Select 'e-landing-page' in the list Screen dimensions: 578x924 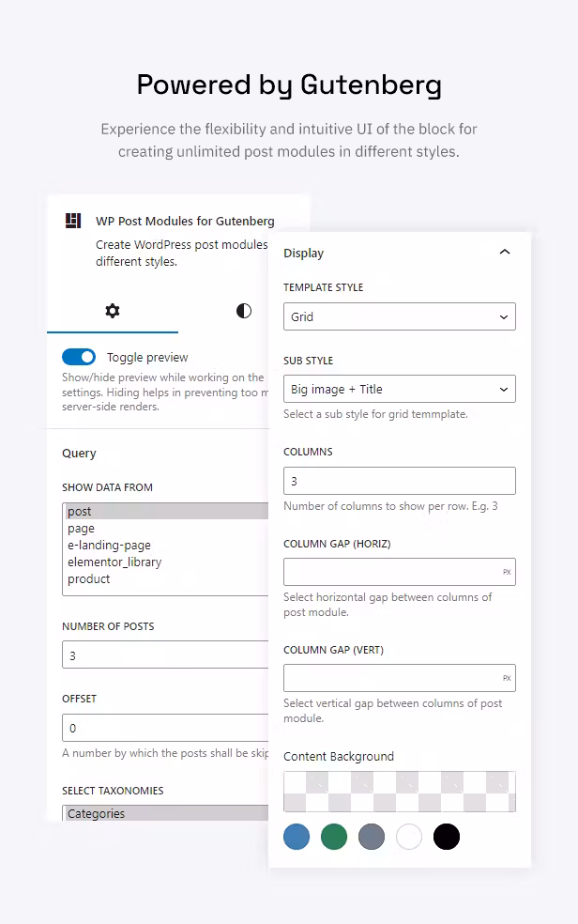[x=166, y=545]
